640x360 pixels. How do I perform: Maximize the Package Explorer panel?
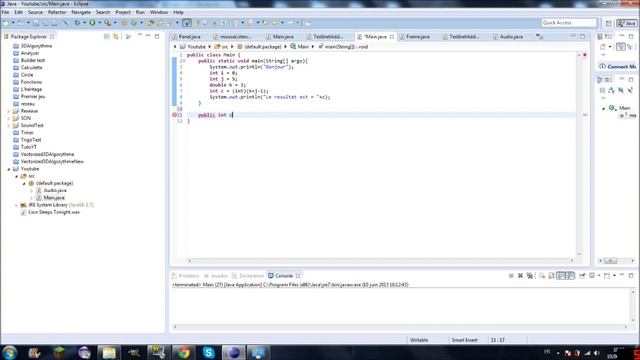point(157,36)
